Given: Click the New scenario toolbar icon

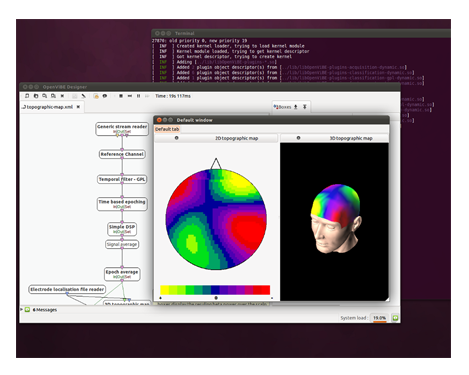Looking at the screenshot, I should [27, 96].
